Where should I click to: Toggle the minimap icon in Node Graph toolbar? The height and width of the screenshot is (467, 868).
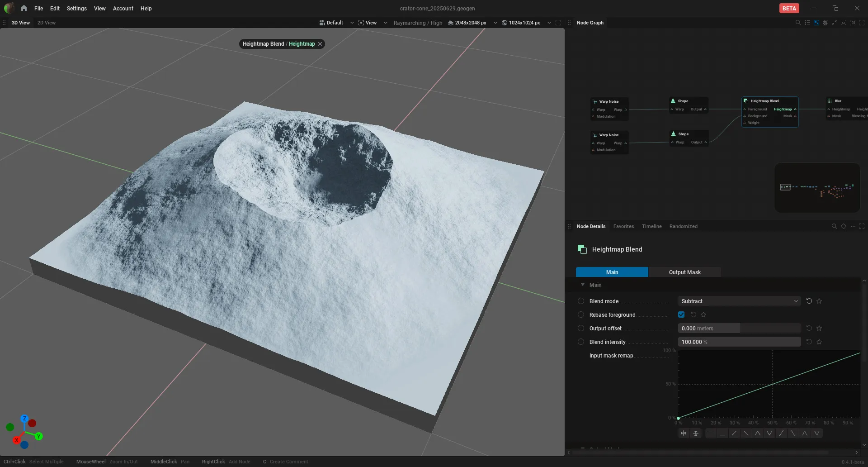[816, 23]
